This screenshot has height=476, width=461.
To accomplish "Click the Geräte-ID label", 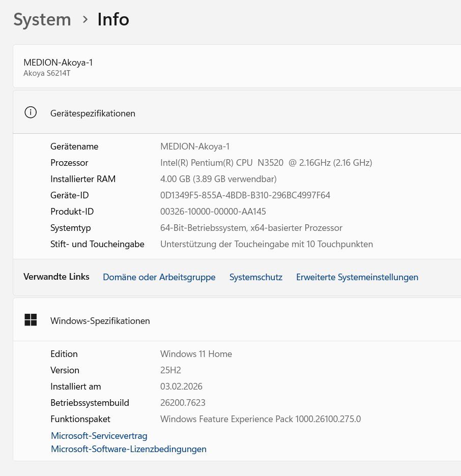I will coord(70,195).
